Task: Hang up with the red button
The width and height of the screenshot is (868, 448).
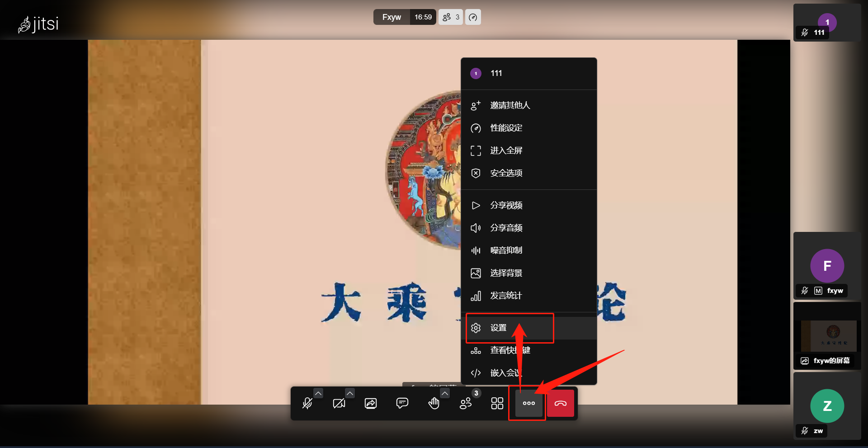Action: (561, 403)
